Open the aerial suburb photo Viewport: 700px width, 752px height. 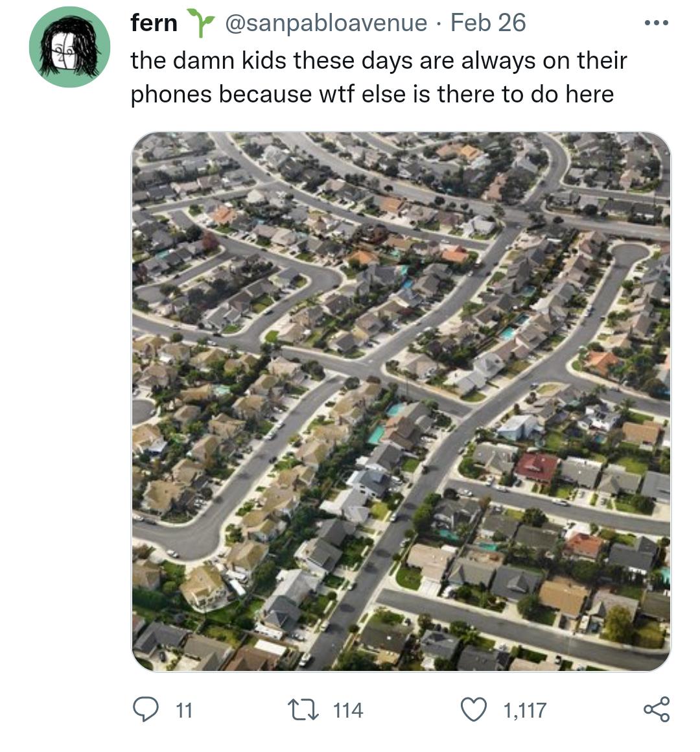[401, 401]
